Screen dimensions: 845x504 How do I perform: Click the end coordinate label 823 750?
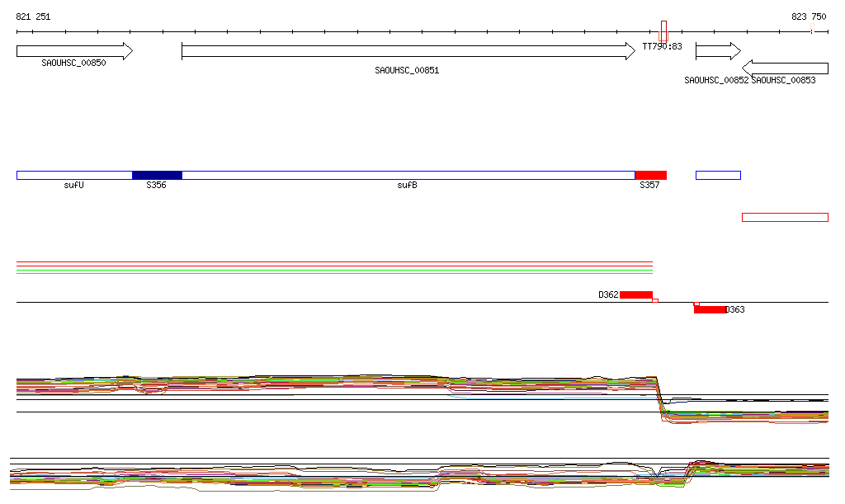pos(809,16)
